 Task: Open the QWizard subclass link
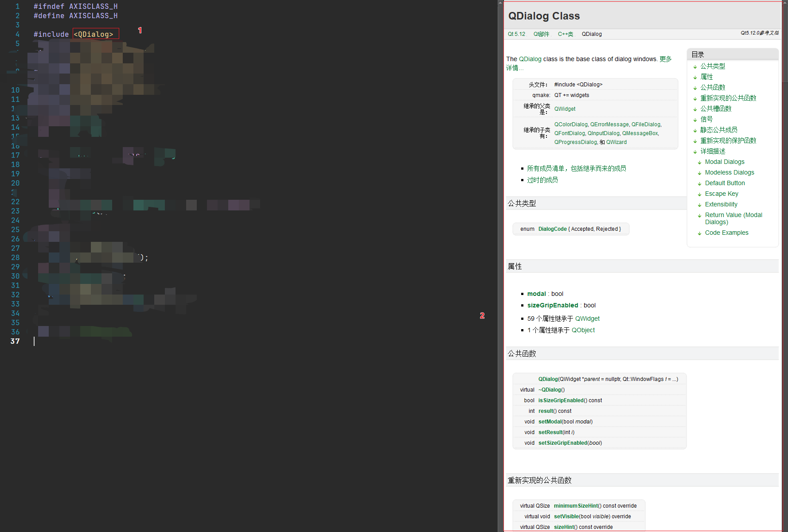click(616, 142)
